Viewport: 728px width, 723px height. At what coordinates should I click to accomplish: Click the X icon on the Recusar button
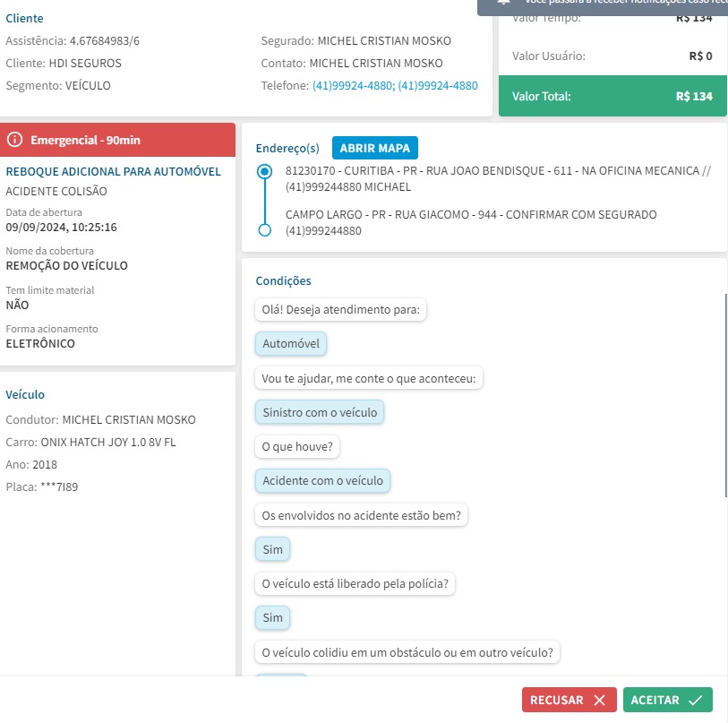pyautogui.click(x=599, y=700)
